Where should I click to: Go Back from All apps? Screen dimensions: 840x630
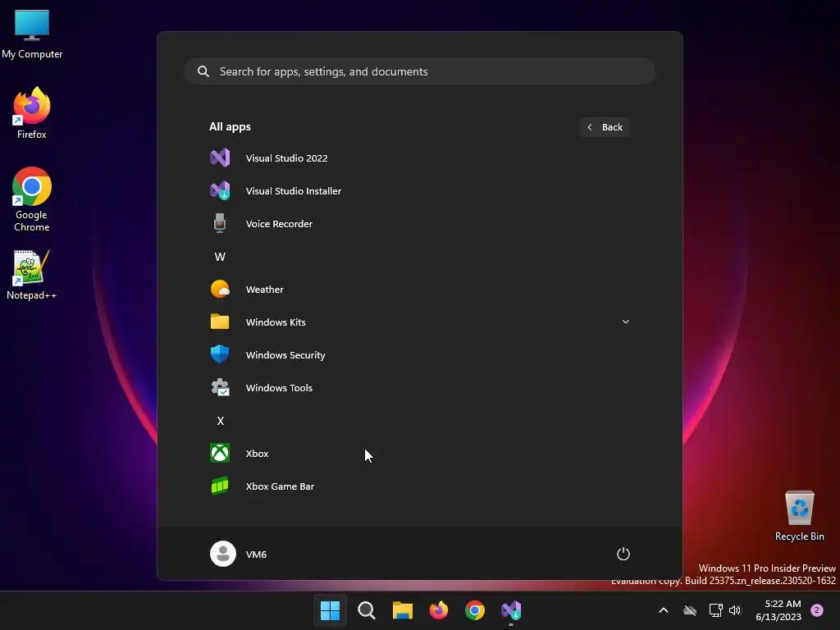[x=605, y=127]
